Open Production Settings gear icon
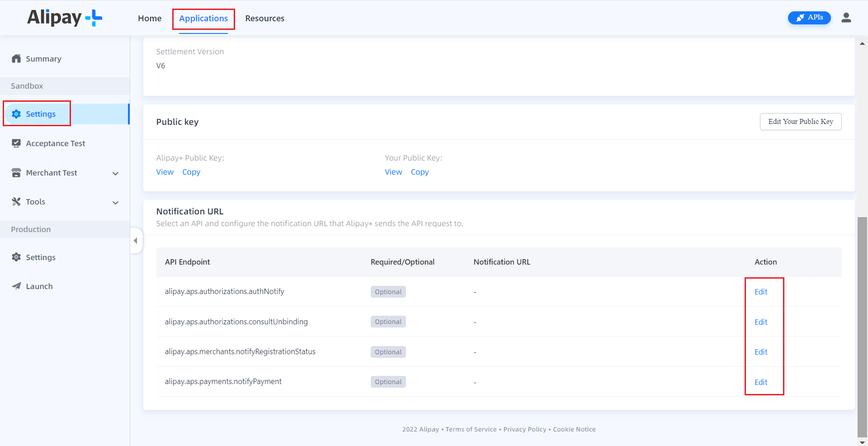Image resolution: width=868 pixels, height=446 pixels. point(16,257)
